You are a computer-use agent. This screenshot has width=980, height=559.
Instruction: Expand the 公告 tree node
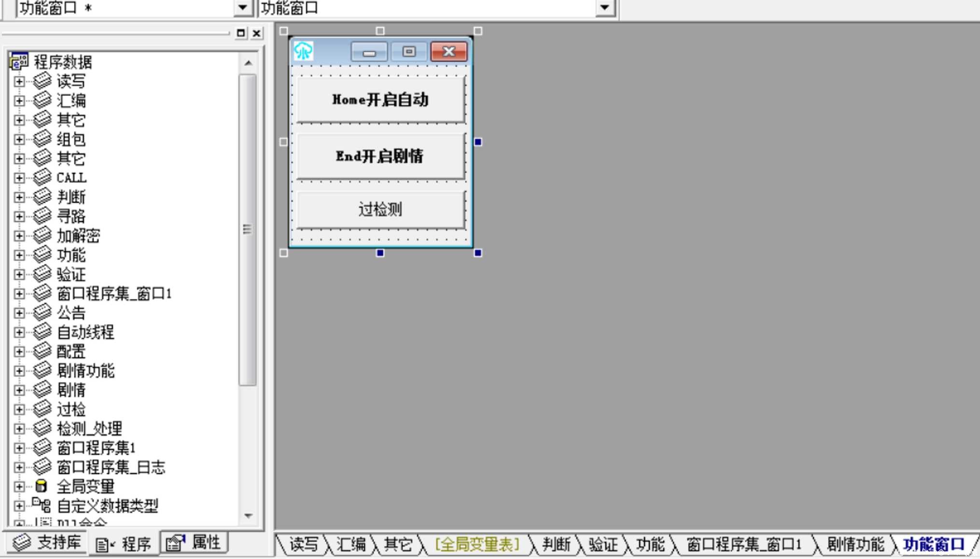pos(19,313)
